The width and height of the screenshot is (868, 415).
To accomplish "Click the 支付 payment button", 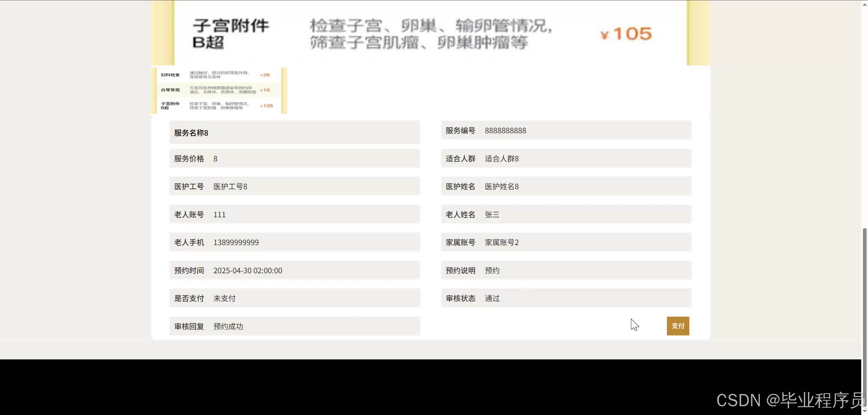I will (x=677, y=326).
